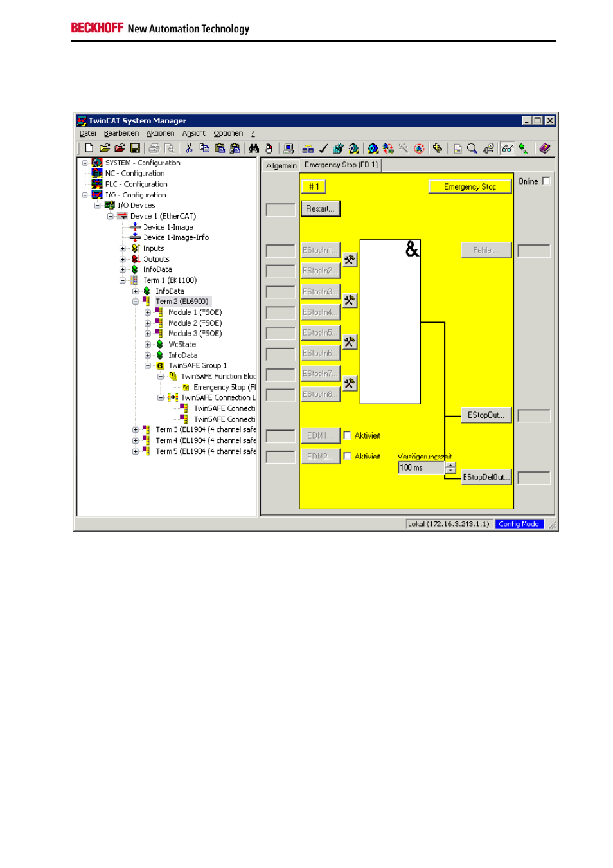Expand the SYSTEM - Configuration node
Image resolution: width=613 pixels, height=868 pixels.
tap(85, 163)
